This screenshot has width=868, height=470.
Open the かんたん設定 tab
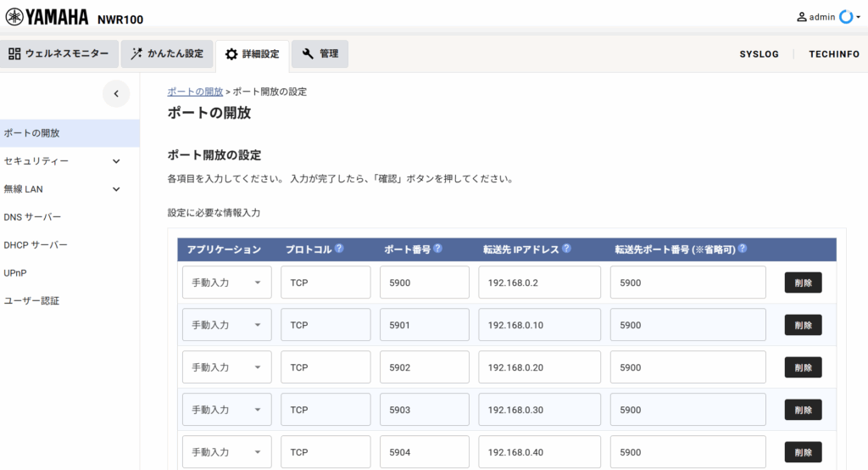tap(167, 54)
